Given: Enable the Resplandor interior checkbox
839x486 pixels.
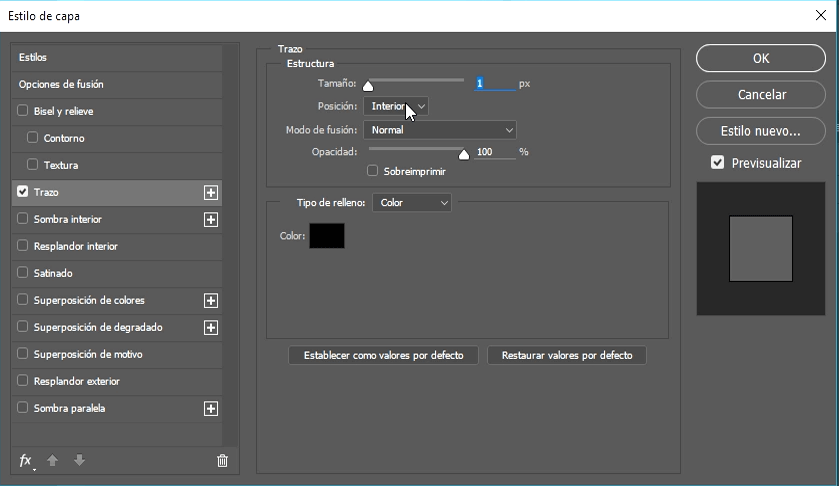Looking at the screenshot, I should coord(22,246).
